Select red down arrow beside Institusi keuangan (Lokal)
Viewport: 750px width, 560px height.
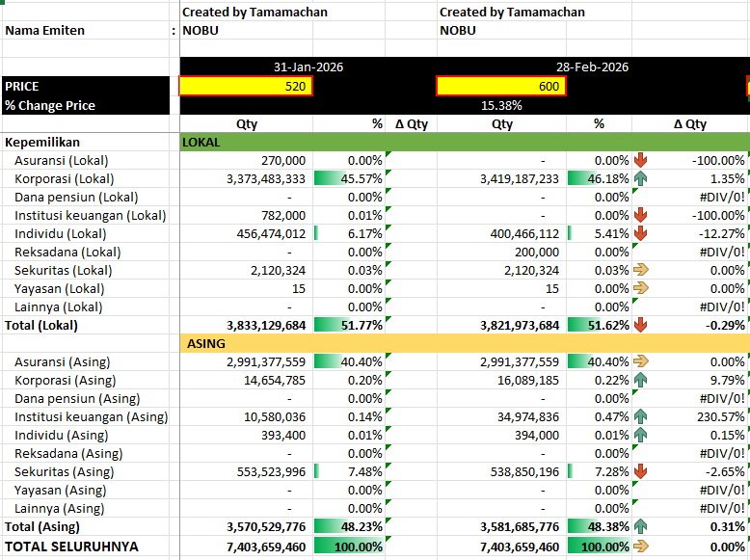tap(641, 215)
